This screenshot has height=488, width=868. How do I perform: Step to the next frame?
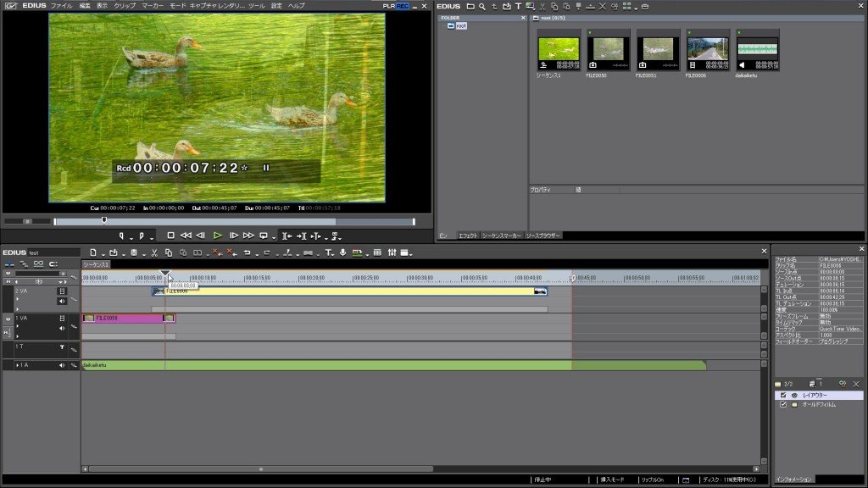point(234,236)
